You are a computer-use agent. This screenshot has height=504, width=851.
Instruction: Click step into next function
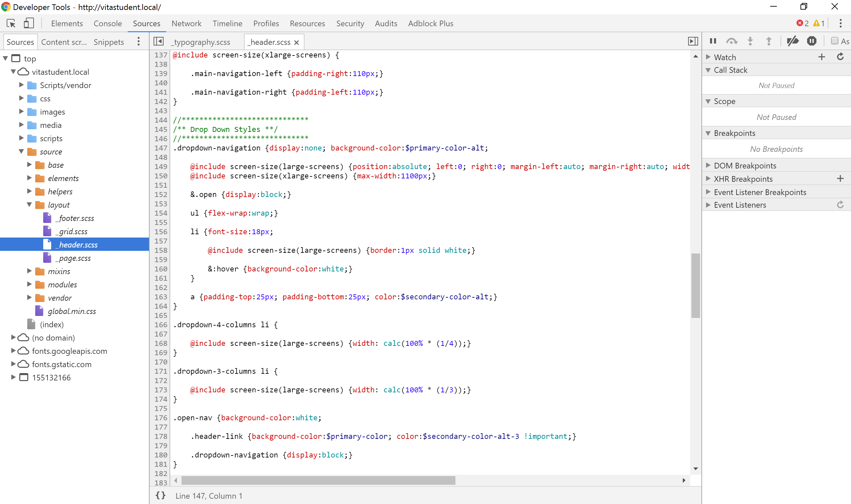pyautogui.click(x=751, y=41)
